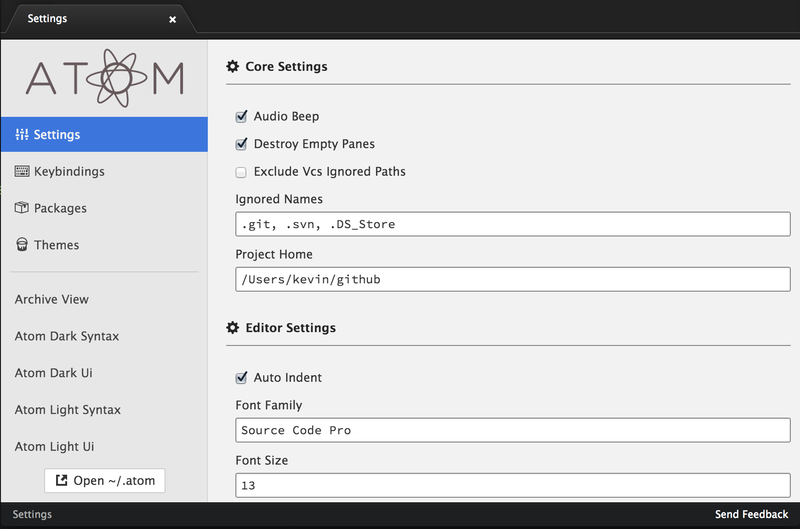Switch to the Themes section
This screenshot has height=529, width=800.
[56, 245]
